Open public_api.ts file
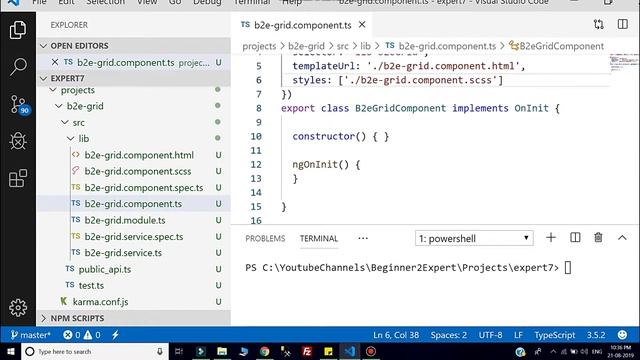Viewport: 640px width, 360px height. click(x=105, y=269)
